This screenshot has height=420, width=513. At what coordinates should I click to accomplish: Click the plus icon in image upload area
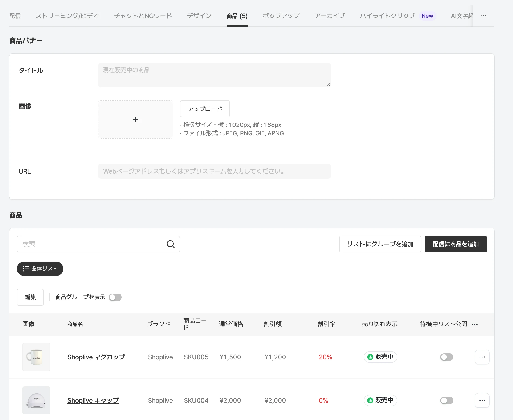coord(136,119)
